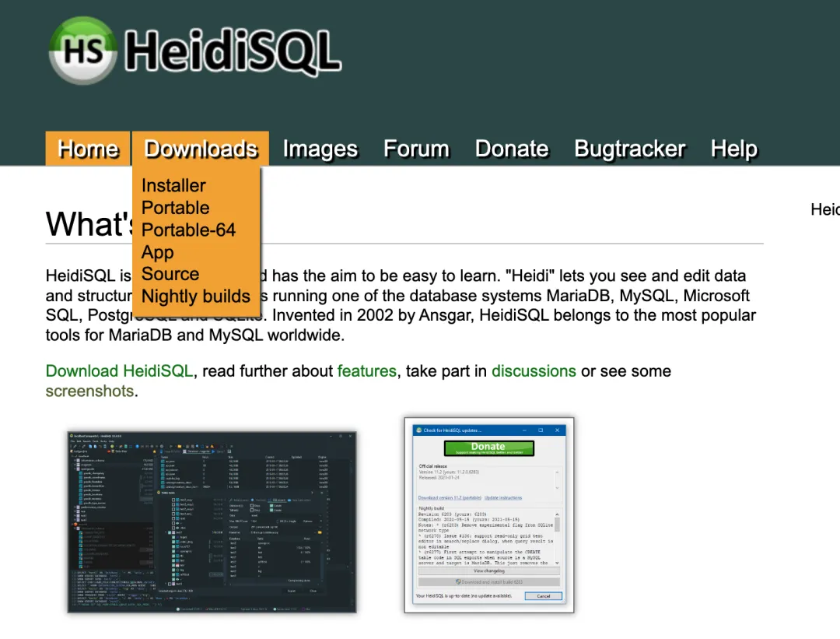Select Portable-64 download option
This screenshot has height=639, width=840.
pos(188,230)
